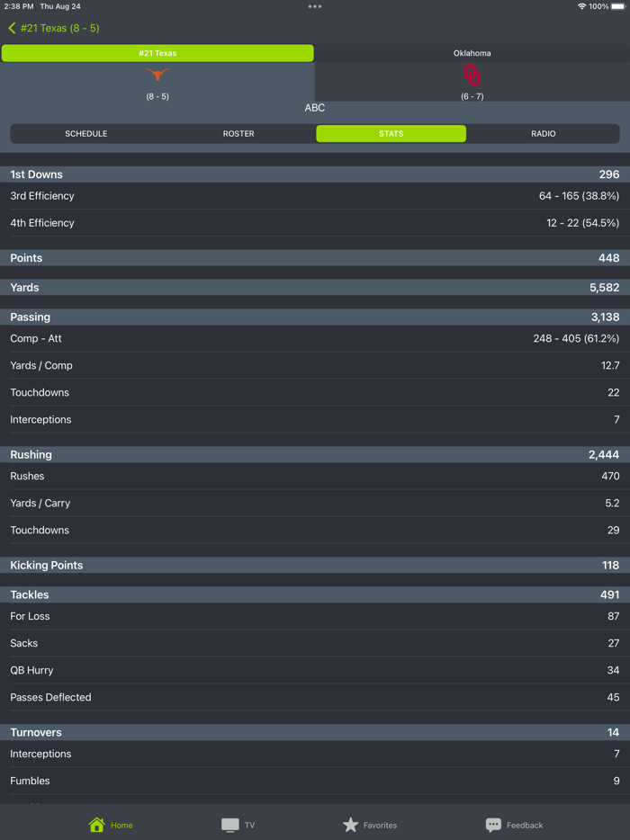Tap the Texas (8 - 5) record text
The height and width of the screenshot is (840, 630).
coord(157,96)
